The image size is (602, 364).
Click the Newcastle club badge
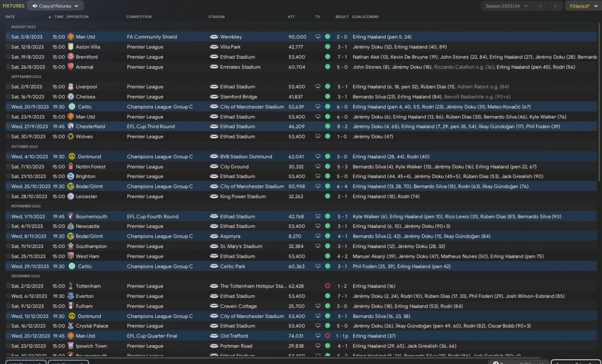71,226
